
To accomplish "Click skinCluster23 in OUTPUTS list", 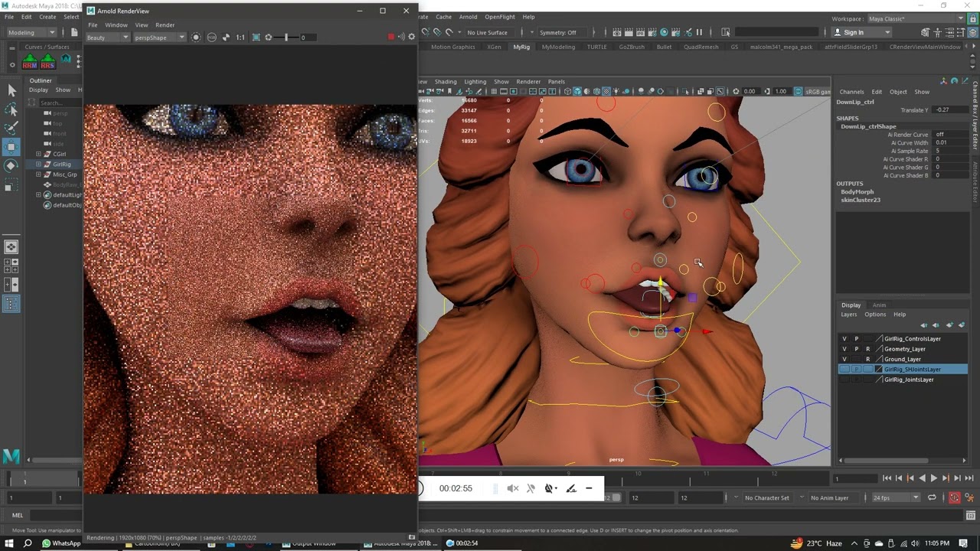I will (861, 200).
